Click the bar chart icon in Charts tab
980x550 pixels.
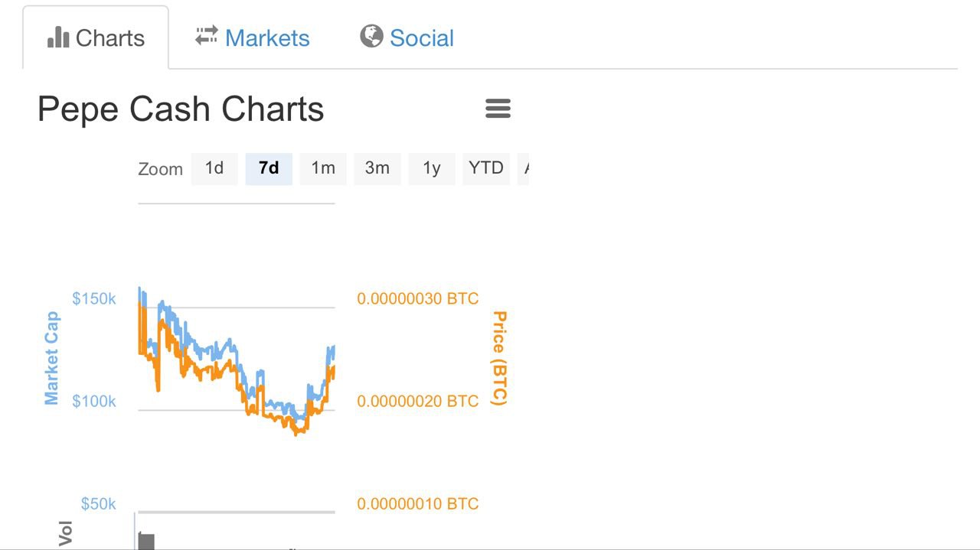click(58, 37)
